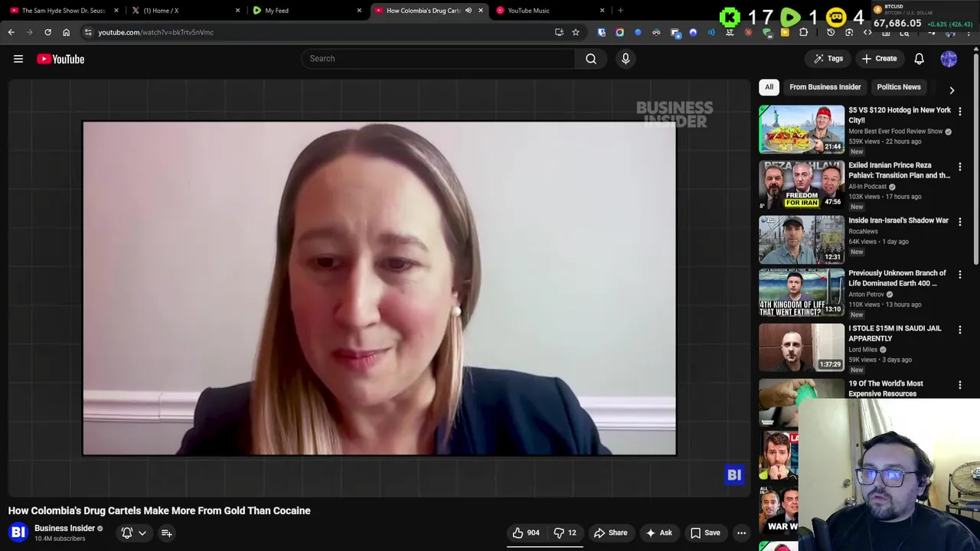Click the install app icon in address bar
980x551 pixels.
pyautogui.click(x=559, y=32)
